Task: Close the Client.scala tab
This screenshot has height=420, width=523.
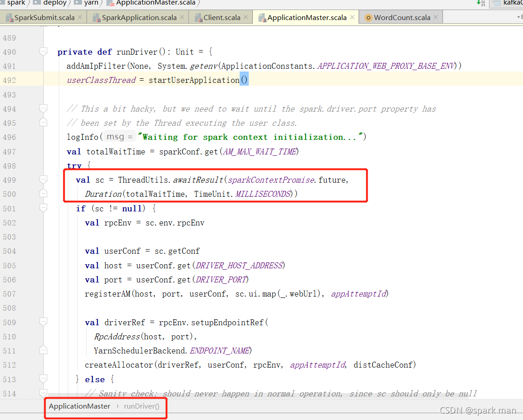Action: click(246, 17)
